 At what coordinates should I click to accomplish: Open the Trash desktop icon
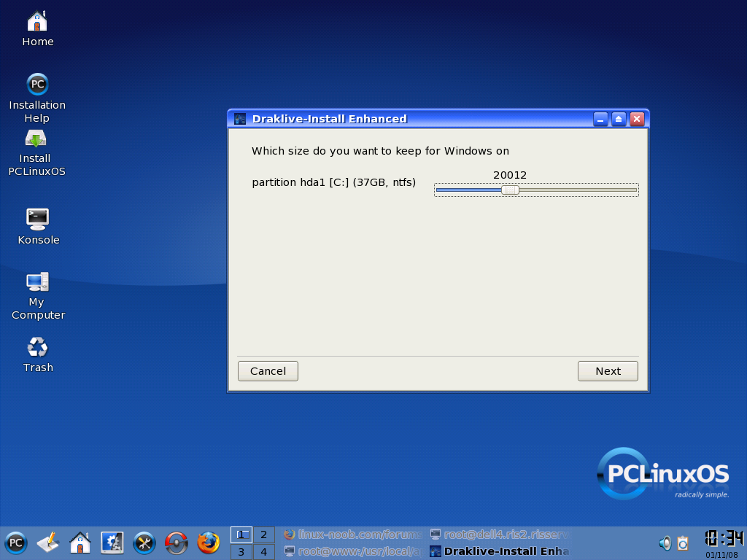pos(37,349)
